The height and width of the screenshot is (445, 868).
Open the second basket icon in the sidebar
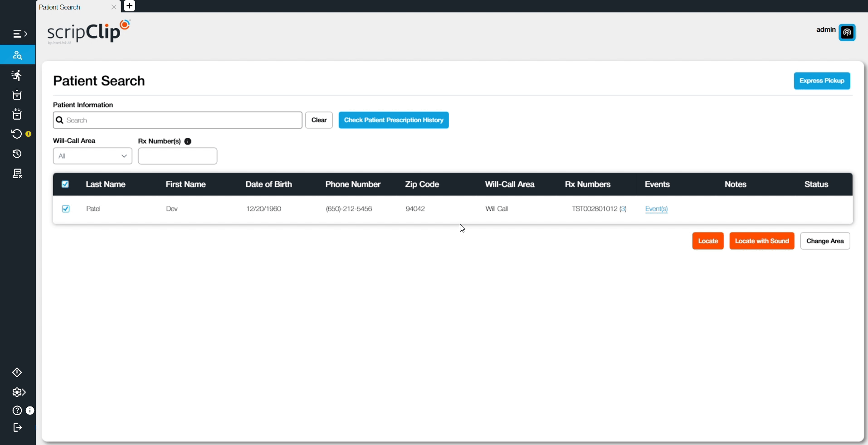click(x=17, y=114)
